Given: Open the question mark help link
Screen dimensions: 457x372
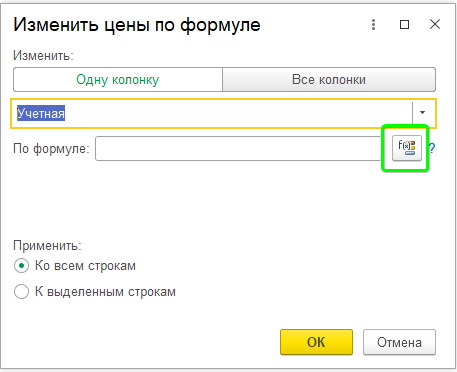Looking at the screenshot, I should 432,148.
